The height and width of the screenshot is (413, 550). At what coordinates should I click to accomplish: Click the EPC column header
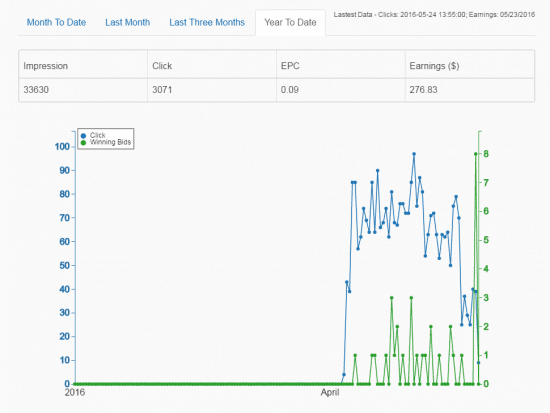[341, 66]
